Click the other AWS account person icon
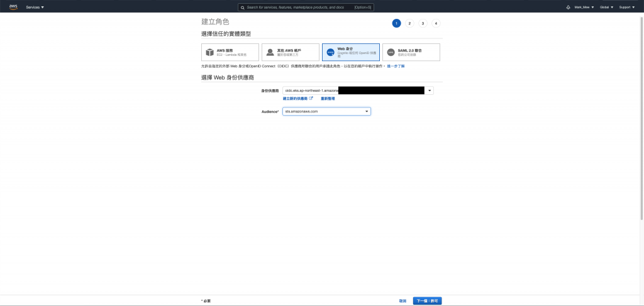The image size is (644, 306). click(270, 53)
